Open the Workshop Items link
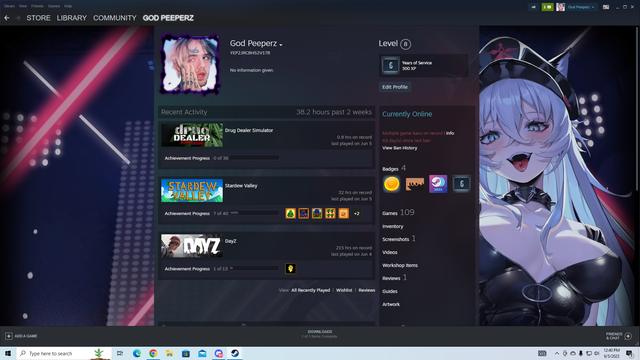The height and width of the screenshot is (360, 640). click(x=400, y=265)
